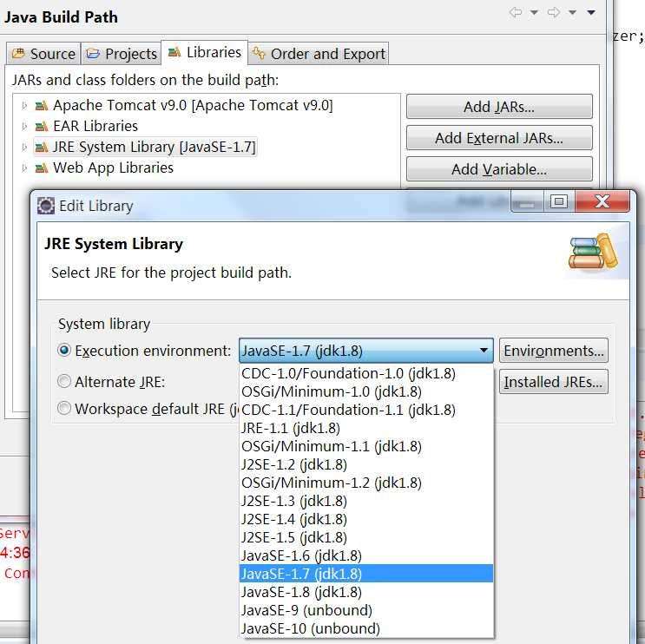
Task: Click the forward navigation arrow icon
Action: coord(554,12)
